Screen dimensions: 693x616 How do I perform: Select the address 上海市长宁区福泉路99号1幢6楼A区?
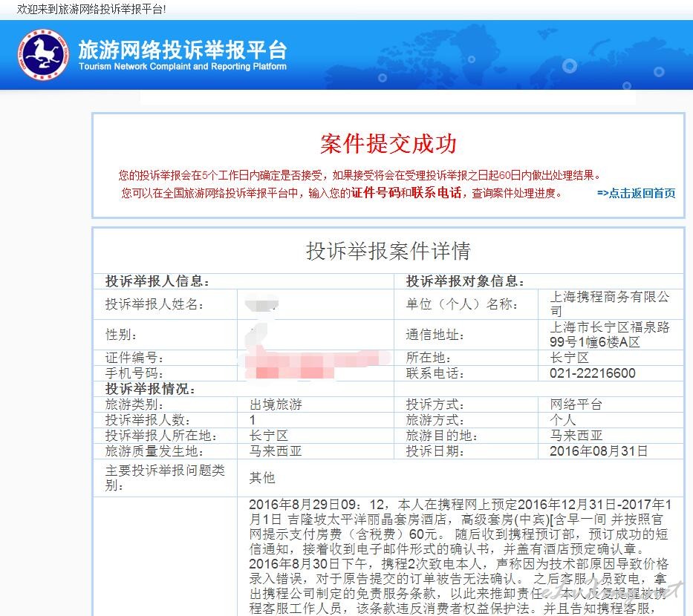click(610, 335)
